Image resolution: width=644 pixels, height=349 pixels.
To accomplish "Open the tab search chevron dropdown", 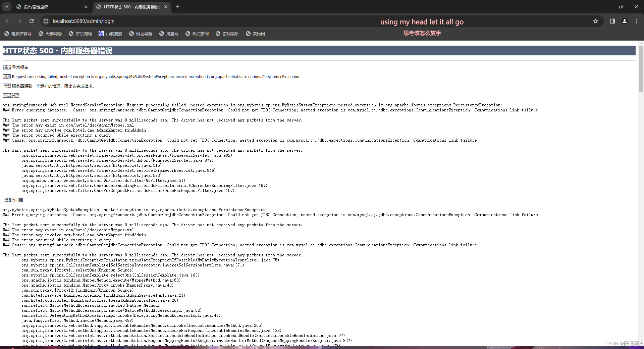I will coord(6,7).
